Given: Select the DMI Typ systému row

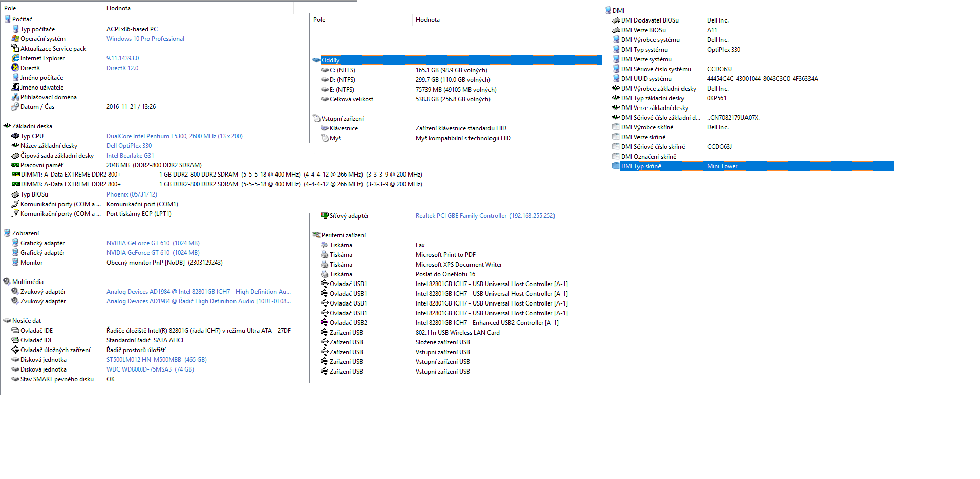Looking at the screenshot, I should (x=644, y=50).
